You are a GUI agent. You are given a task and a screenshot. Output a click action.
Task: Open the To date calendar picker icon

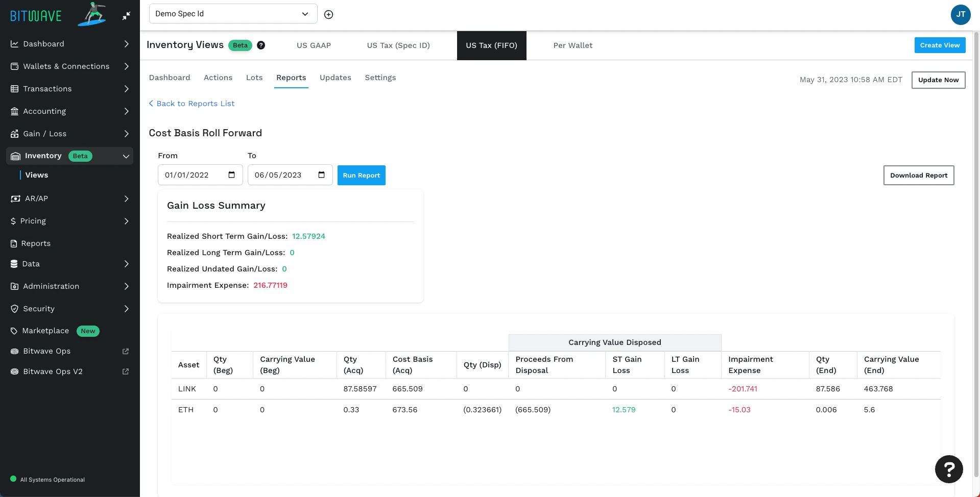pos(322,175)
